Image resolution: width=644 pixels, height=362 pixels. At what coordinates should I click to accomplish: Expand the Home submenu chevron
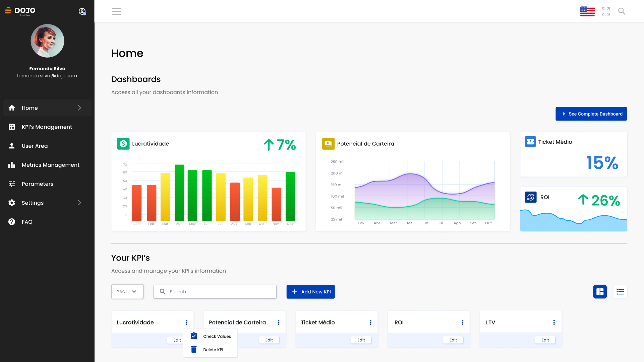pos(79,108)
